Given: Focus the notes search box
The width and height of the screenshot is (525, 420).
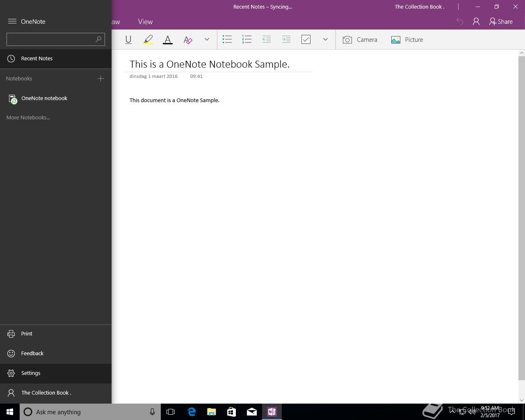Looking at the screenshot, I should (x=56, y=39).
